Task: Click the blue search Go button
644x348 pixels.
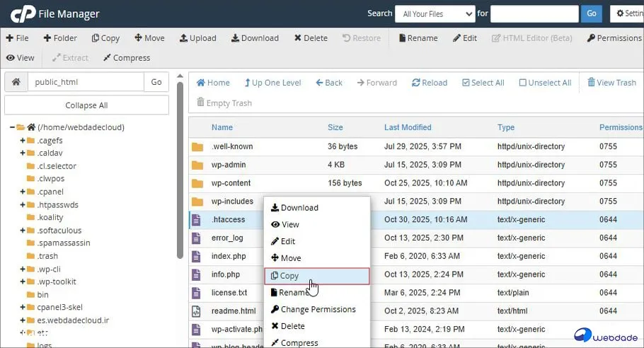Action: tap(592, 14)
